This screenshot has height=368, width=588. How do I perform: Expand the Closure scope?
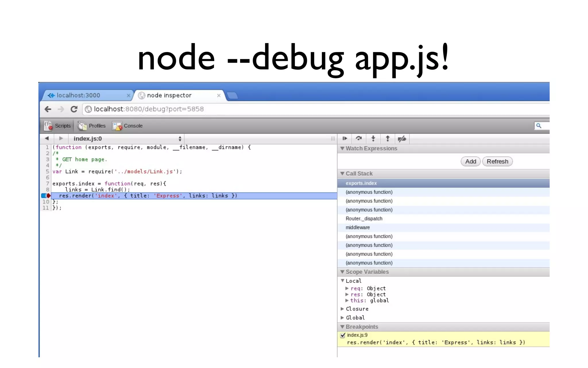coord(342,309)
